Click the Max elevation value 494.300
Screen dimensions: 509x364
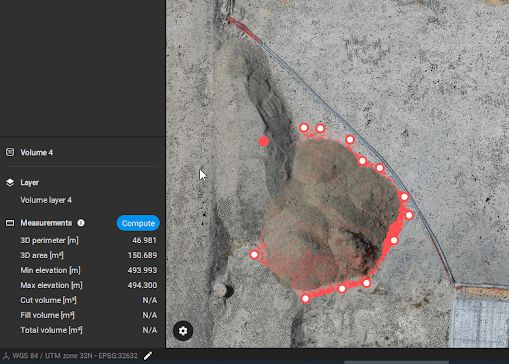click(x=142, y=285)
